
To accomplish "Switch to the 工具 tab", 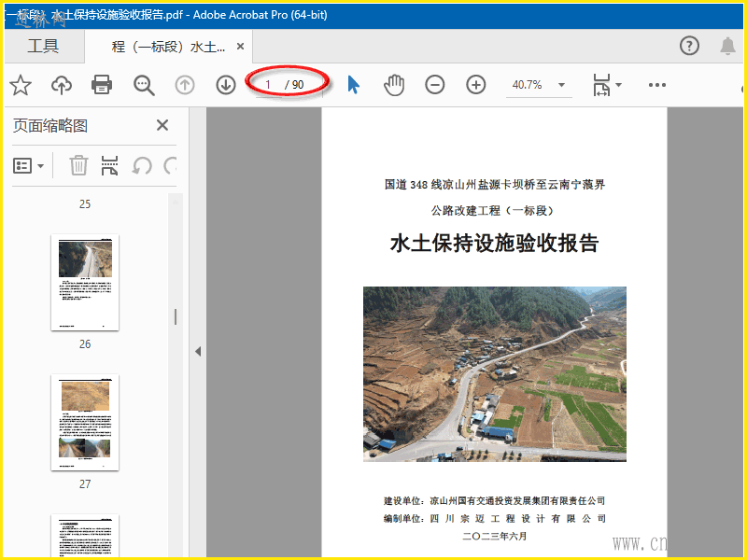I will (x=43, y=46).
